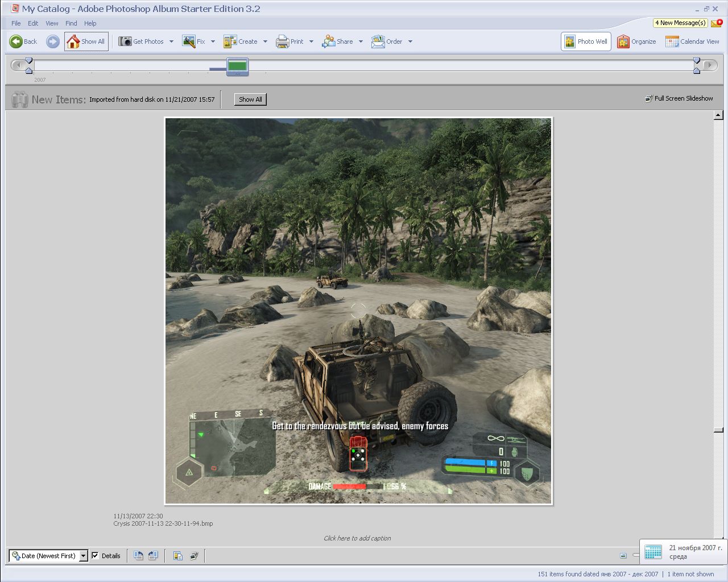Screen dimensions: 728x582
Task: Click the Create projects icon
Action: click(x=230, y=41)
